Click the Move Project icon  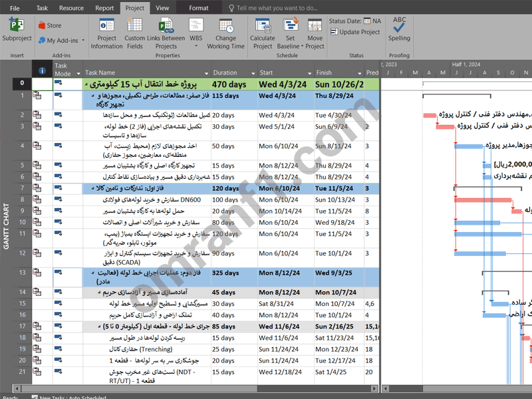[x=315, y=27]
